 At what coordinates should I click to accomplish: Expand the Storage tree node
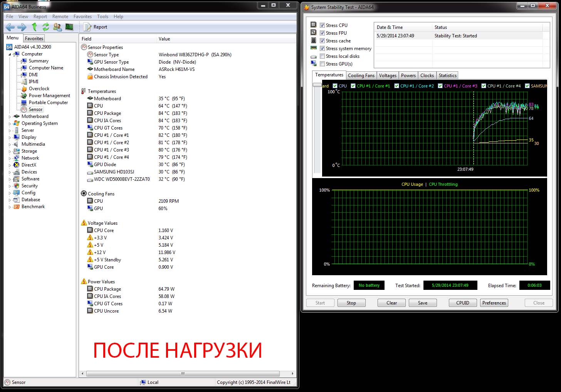(x=10, y=151)
